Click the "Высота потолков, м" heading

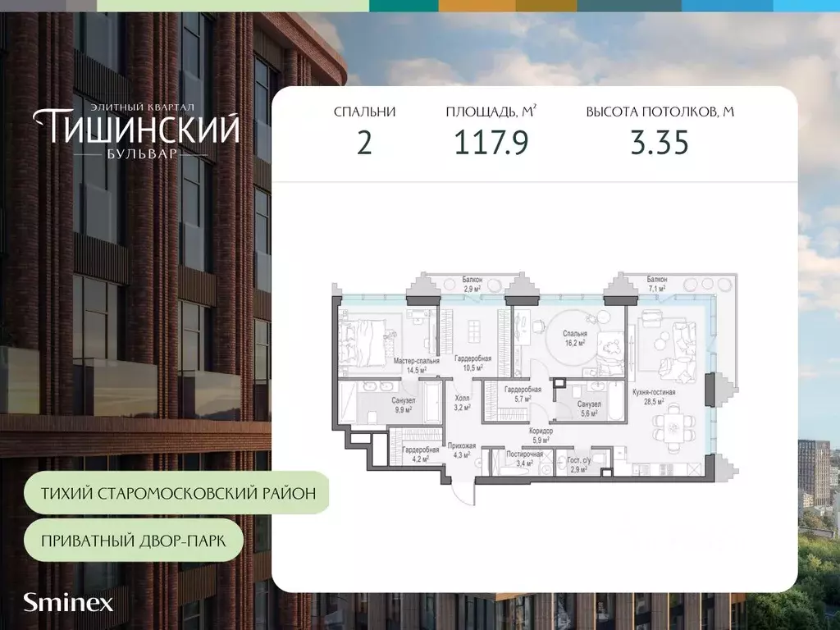[660, 112]
